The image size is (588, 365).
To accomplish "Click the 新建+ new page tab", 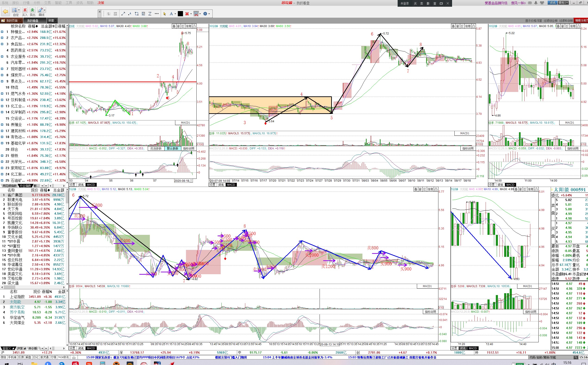I will tap(52, 21).
